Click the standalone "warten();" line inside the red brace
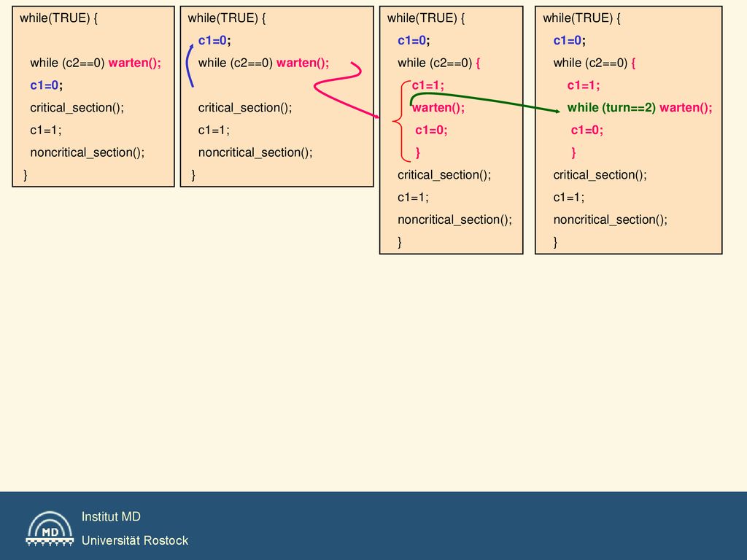This screenshot has width=747, height=560. [438, 108]
